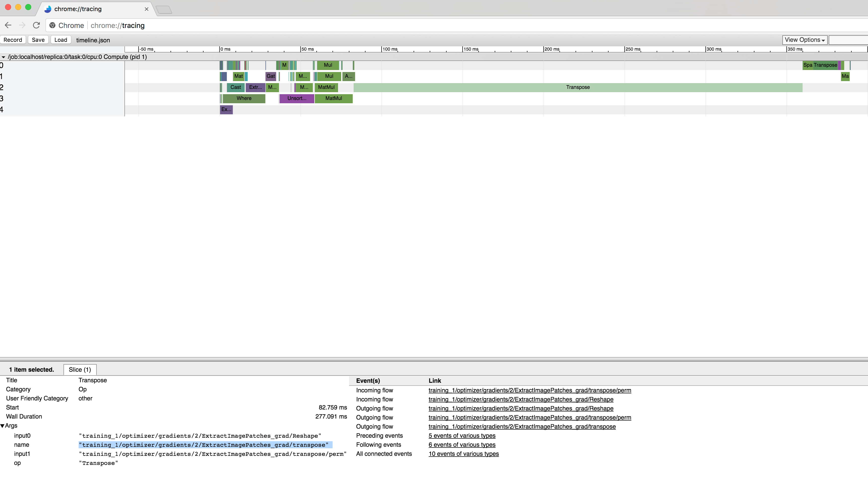Click the browser back arrow
This screenshot has height=481, width=868.
point(8,25)
